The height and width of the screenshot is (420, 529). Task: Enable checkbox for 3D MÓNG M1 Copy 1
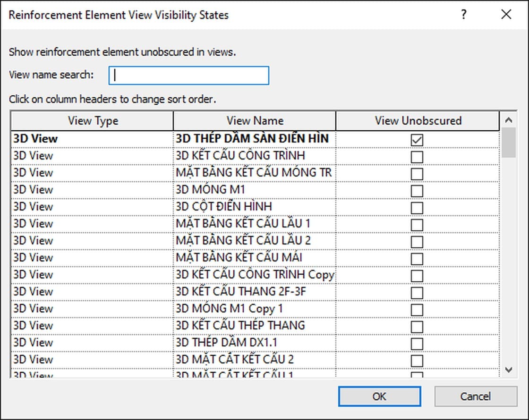417,310
